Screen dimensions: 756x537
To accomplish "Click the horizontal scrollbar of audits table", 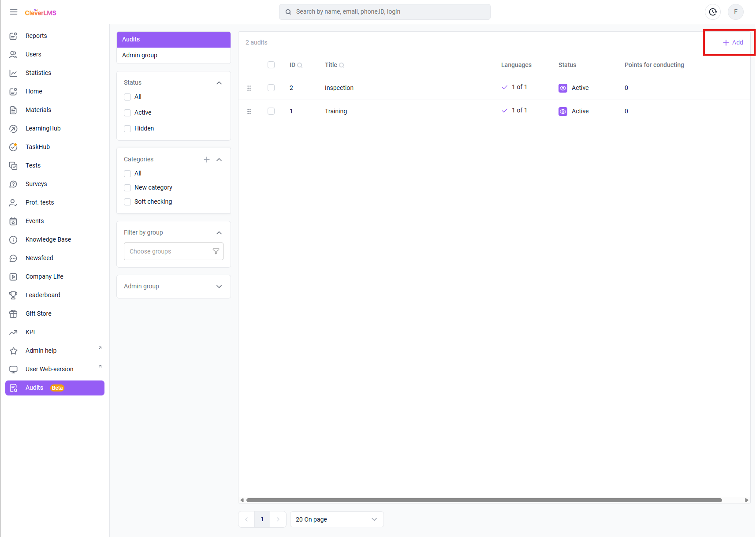I will [x=484, y=500].
